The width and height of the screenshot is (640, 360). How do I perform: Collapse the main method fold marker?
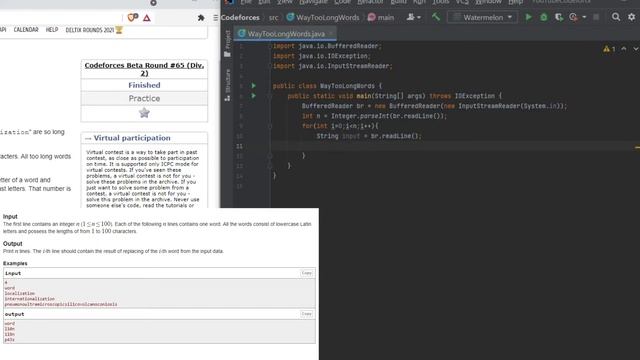(x=270, y=96)
